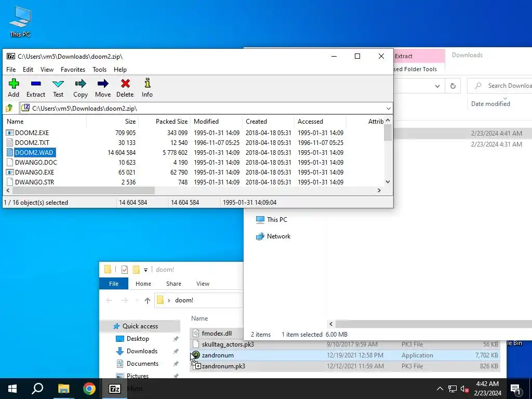Viewport: 532px width, 399px height.
Task: Click the Move arrow icon in 7-Zip
Action: tap(103, 88)
